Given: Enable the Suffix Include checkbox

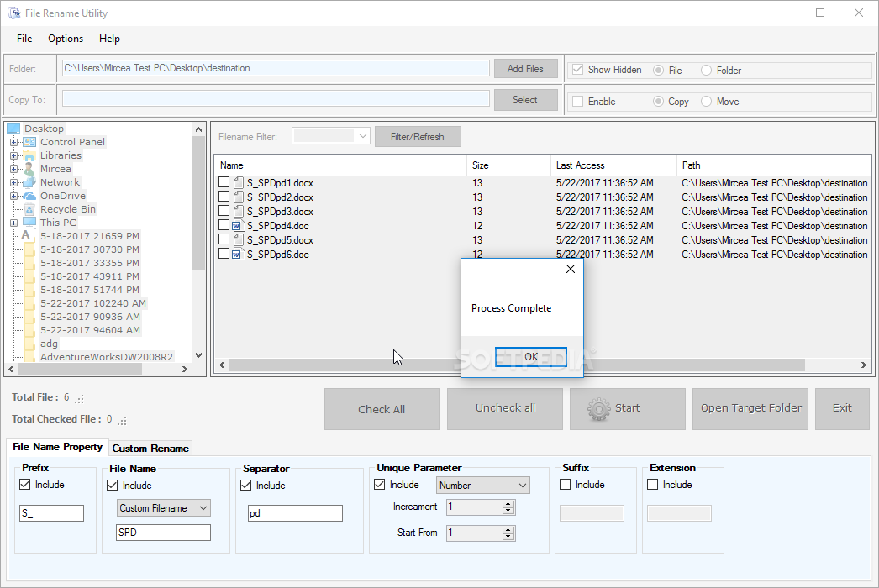Looking at the screenshot, I should pos(565,485).
